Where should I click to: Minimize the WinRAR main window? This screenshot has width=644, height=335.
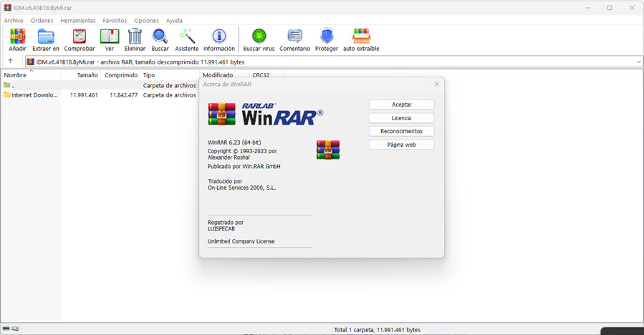(x=587, y=8)
